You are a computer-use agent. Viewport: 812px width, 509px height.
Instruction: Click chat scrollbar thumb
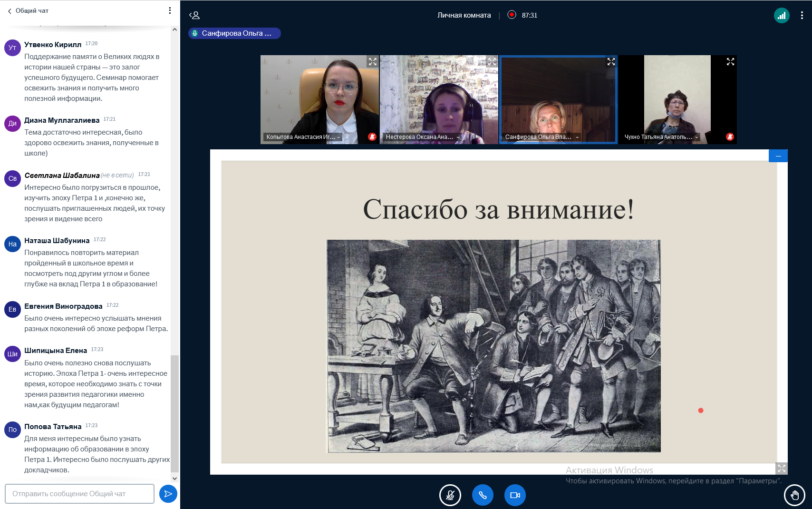[x=174, y=413]
